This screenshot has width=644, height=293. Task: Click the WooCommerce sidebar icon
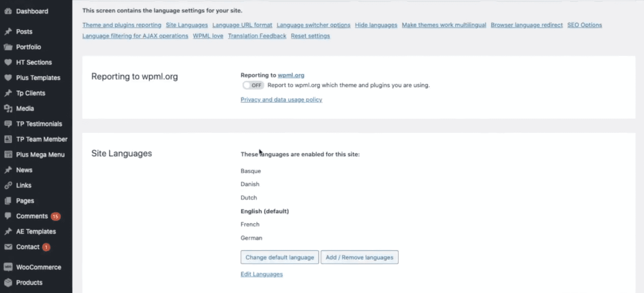[x=8, y=267]
